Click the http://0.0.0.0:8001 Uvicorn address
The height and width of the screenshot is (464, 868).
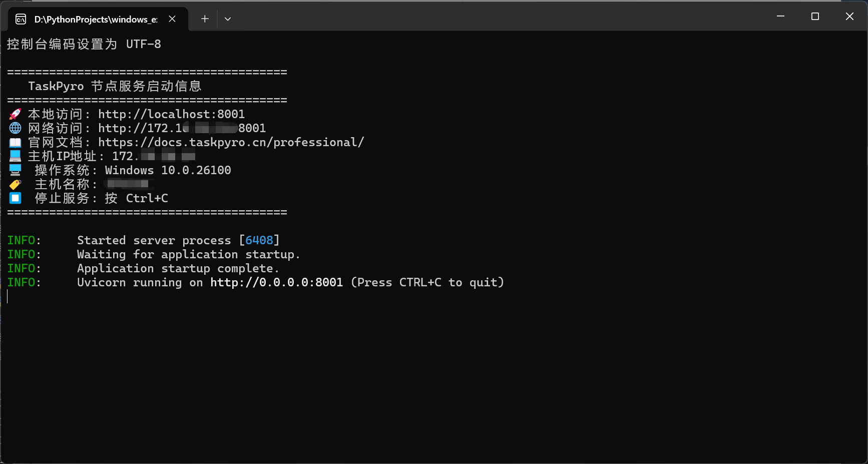click(x=277, y=282)
